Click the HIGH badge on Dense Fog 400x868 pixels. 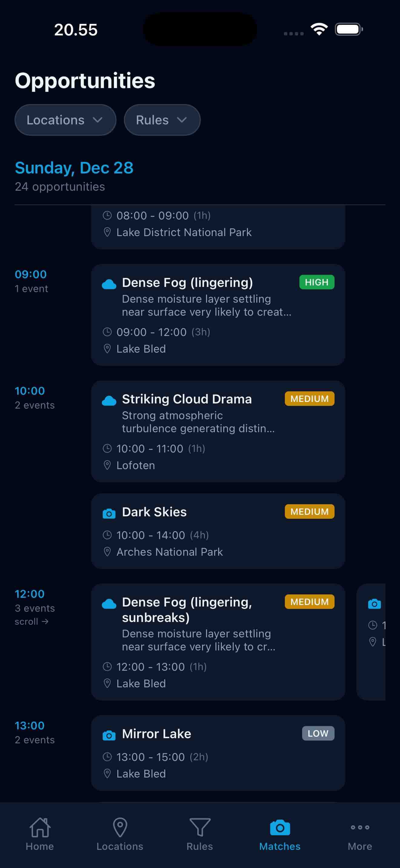pos(316,282)
